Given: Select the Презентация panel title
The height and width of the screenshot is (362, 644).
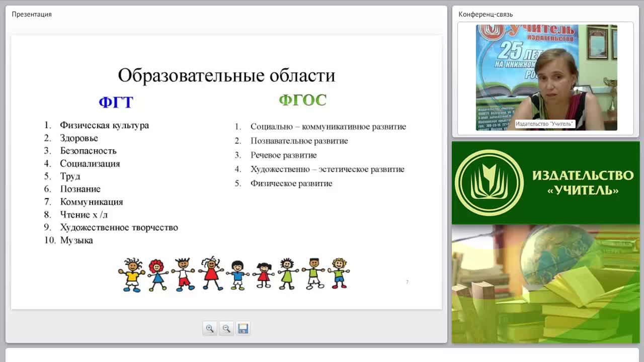Looking at the screenshot, I should [x=32, y=14].
